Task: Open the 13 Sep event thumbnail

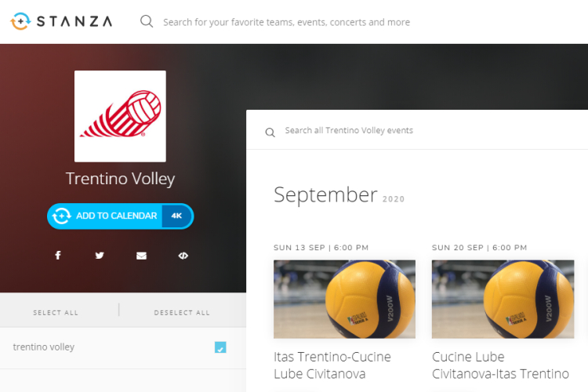Action: tap(344, 299)
